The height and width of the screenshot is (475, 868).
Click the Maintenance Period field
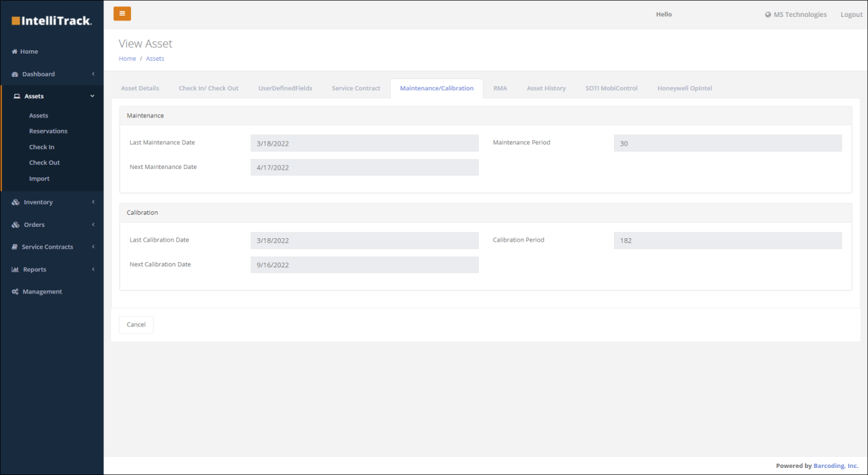tap(728, 143)
